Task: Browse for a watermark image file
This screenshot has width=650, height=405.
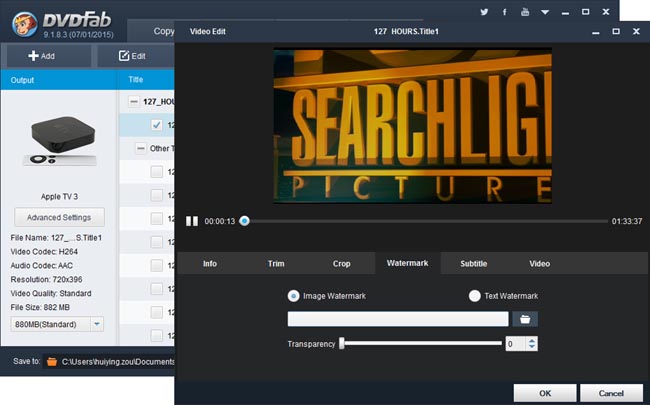Action: tap(525, 319)
